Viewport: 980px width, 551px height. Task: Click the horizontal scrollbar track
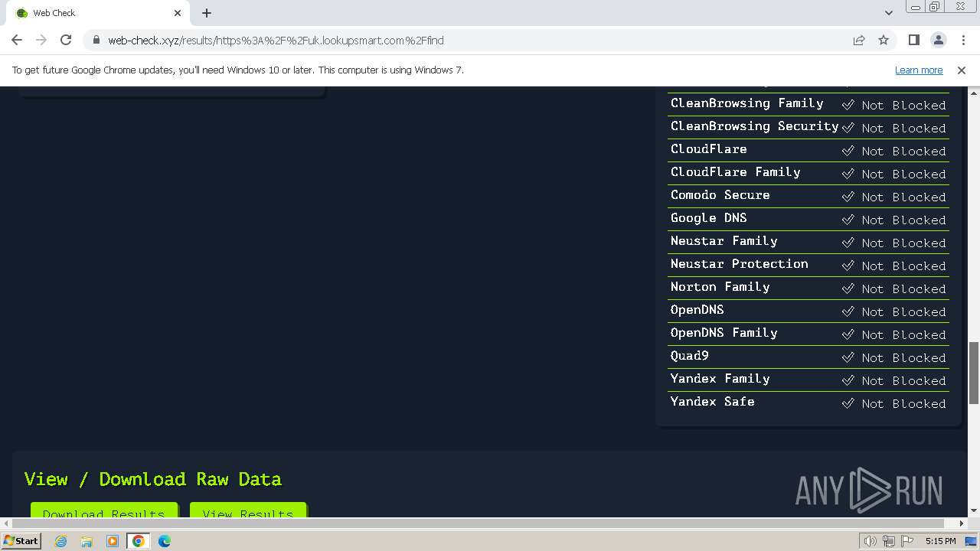click(484, 523)
